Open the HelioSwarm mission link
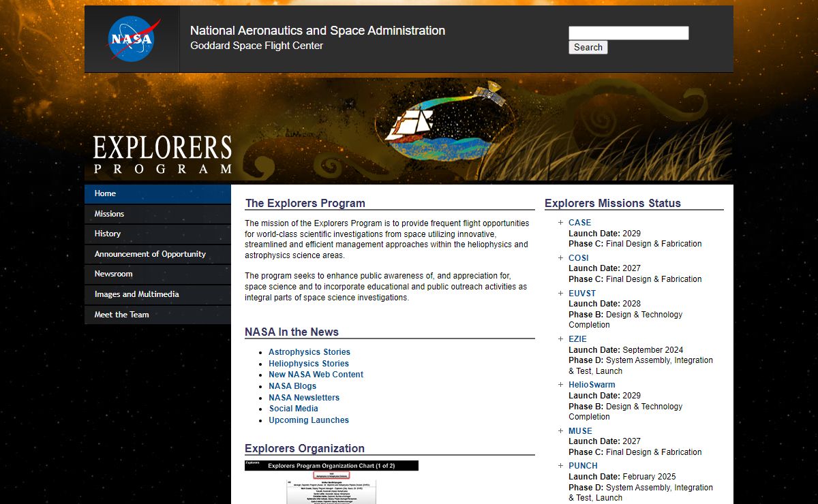818x504 pixels. (x=592, y=385)
